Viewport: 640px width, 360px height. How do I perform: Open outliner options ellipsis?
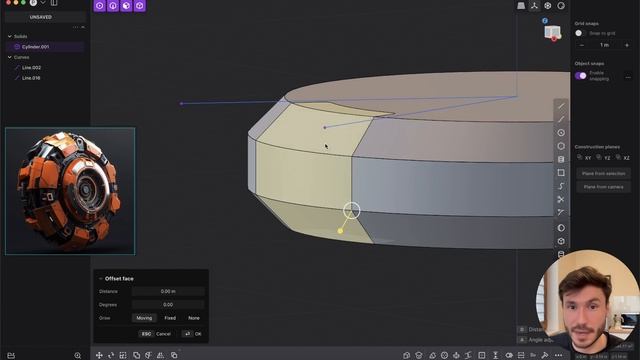coord(76,27)
